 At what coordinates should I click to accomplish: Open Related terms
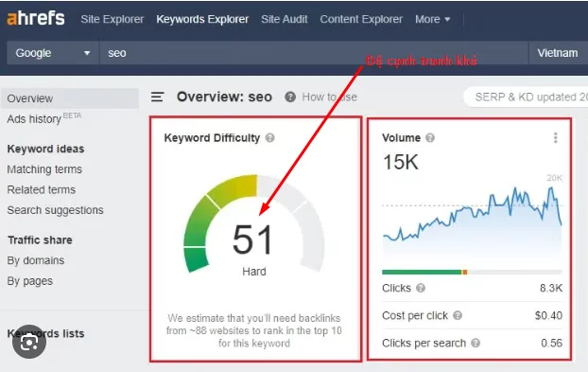tap(42, 189)
